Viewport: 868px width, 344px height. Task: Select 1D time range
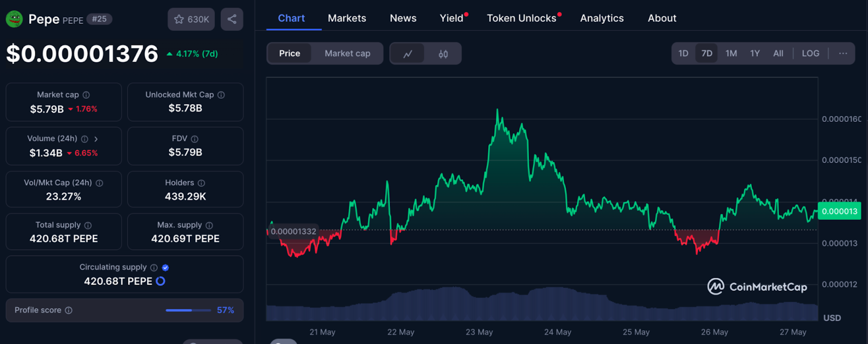684,54
